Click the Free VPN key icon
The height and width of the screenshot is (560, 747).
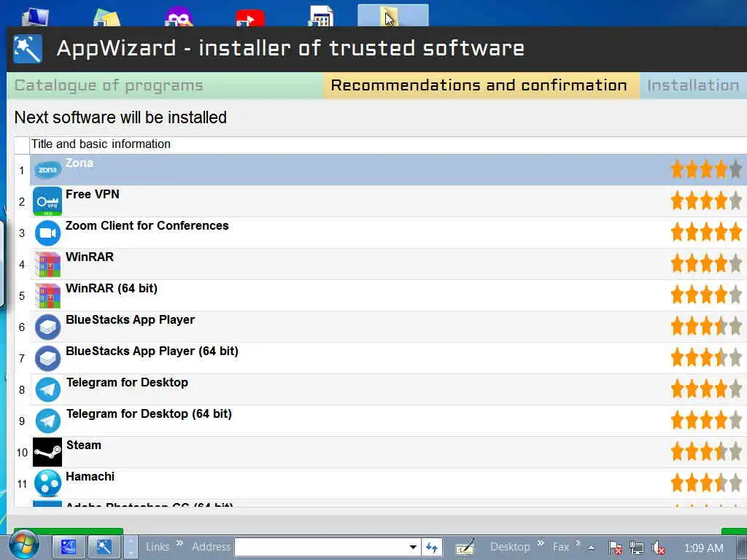[47, 201]
